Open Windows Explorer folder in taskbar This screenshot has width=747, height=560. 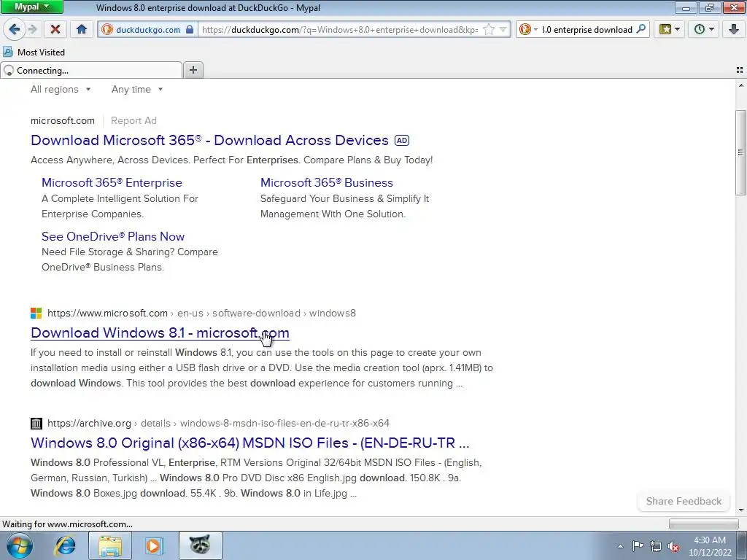pyautogui.click(x=110, y=545)
